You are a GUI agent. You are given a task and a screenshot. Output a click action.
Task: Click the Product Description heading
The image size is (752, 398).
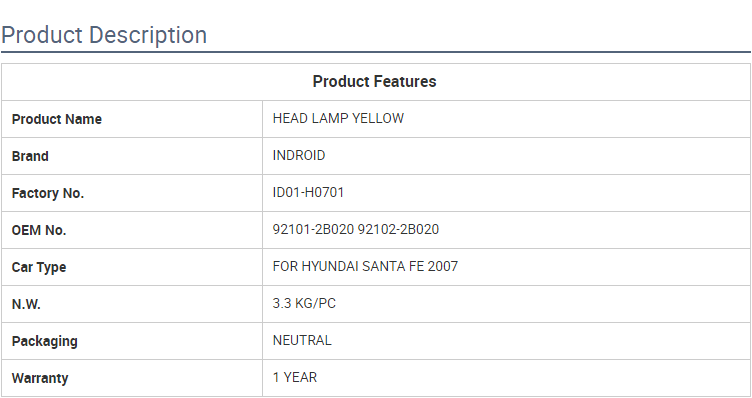(x=104, y=35)
